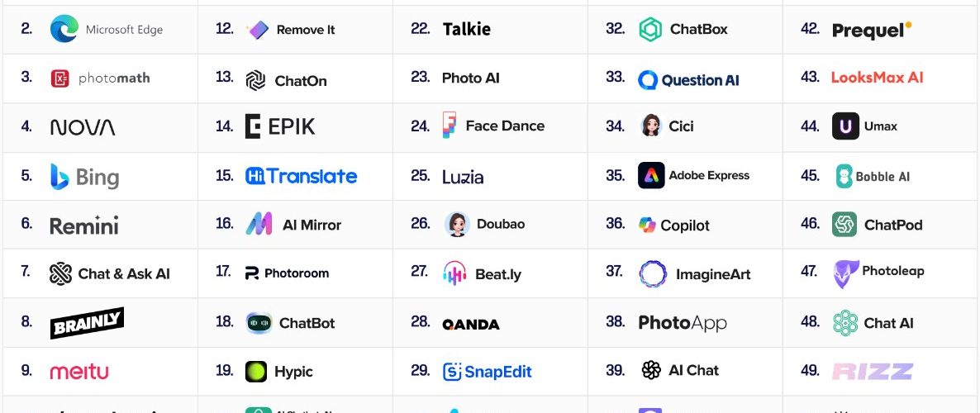Click the Bing blue logo icon
980x413 pixels.
click(59, 177)
